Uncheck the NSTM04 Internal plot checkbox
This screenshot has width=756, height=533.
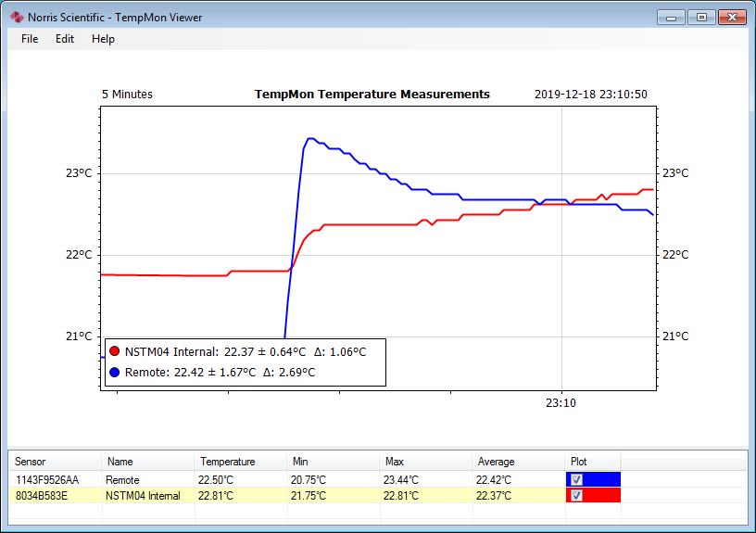[577, 496]
